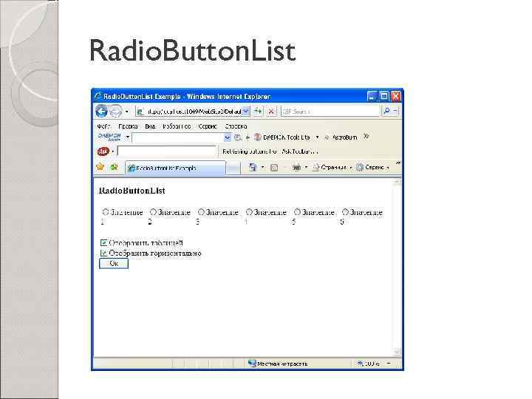532x399 pixels.
Task: Click the Местная интрасеть zone icon
Action: pos(252,364)
